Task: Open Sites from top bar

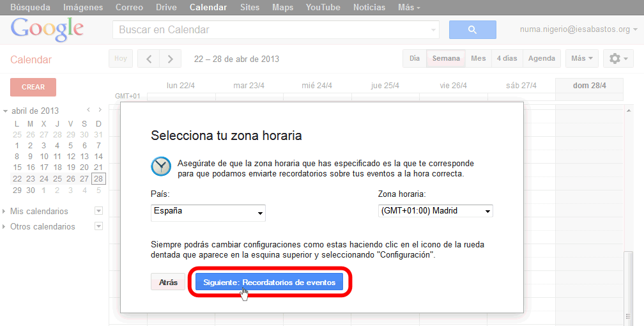Action: 250,8
